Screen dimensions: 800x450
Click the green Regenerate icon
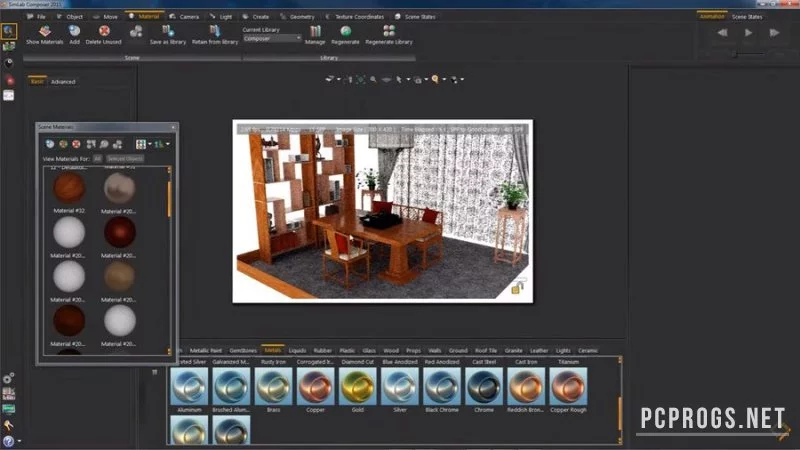coord(345,32)
